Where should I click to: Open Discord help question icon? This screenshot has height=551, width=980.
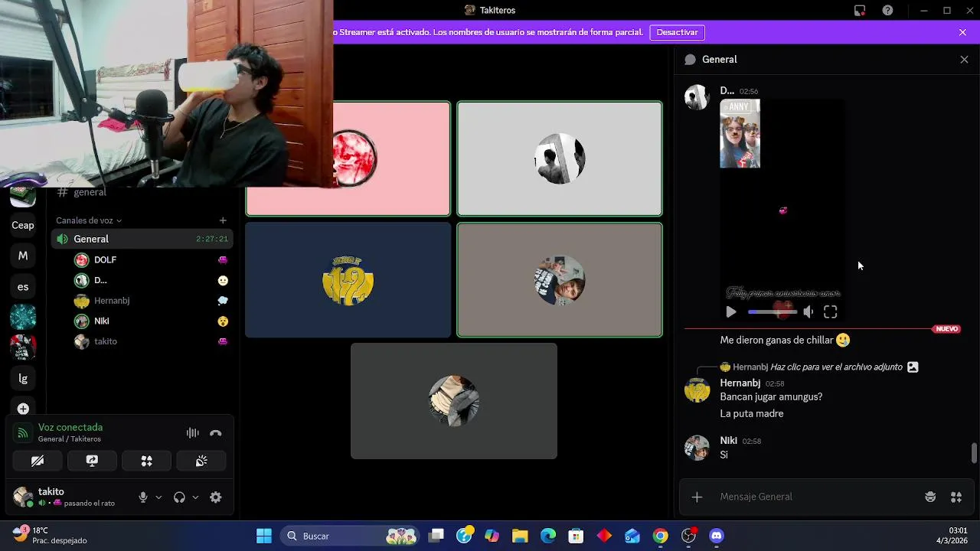(887, 11)
